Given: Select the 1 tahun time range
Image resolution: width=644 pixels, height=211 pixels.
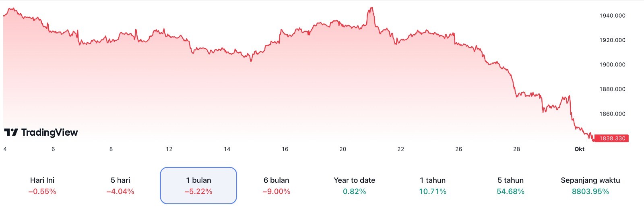Looking at the screenshot, I should pyautogui.click(x=432, y=186).
